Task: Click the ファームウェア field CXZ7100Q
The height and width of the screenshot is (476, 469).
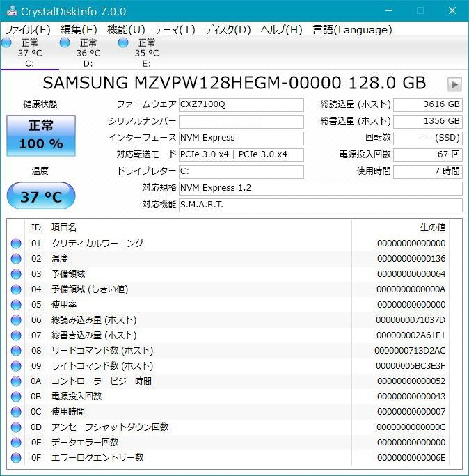Action: tap(241, 104)
